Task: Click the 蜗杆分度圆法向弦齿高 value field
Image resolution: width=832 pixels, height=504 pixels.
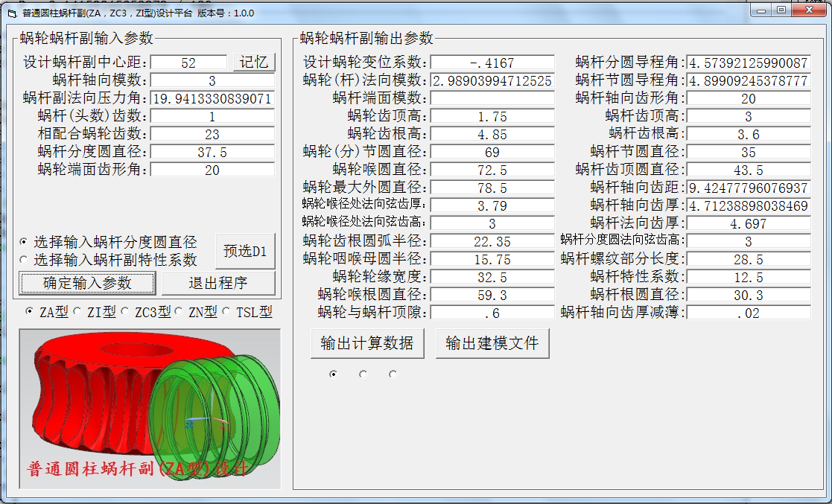Action: [x=749, y=241]
